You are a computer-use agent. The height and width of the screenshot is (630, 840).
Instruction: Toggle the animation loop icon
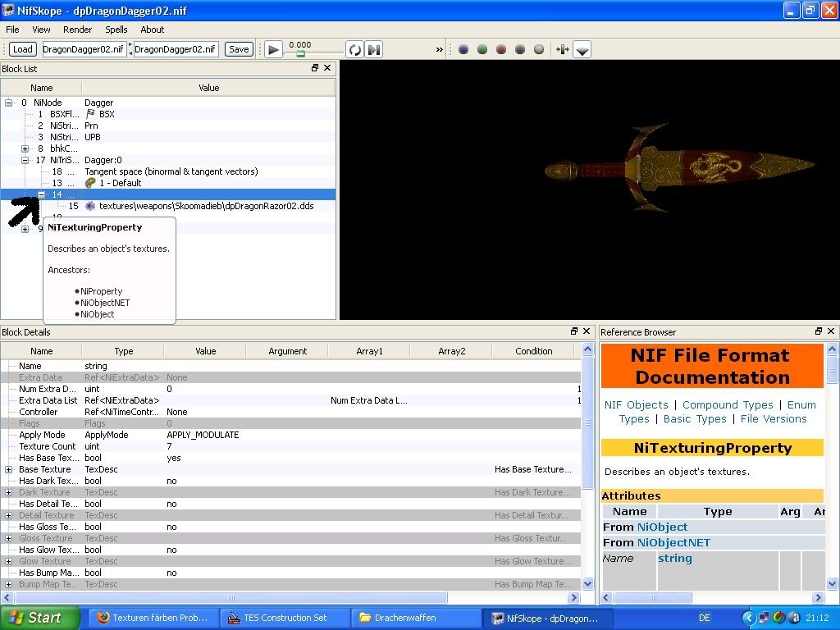point(354,49)
